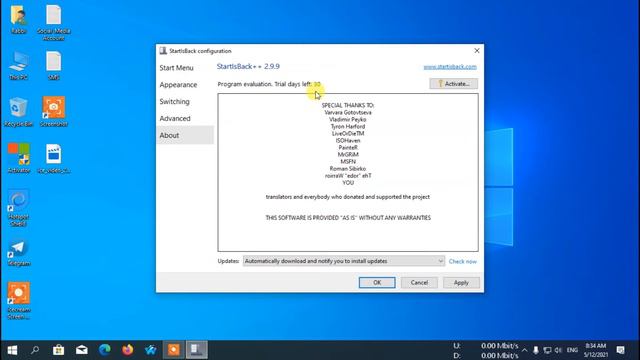Viewport: 640px width, 360px height.
Task: Click the 'Varvara Gotovtseva' credit line
Action: tap(348, 112)
